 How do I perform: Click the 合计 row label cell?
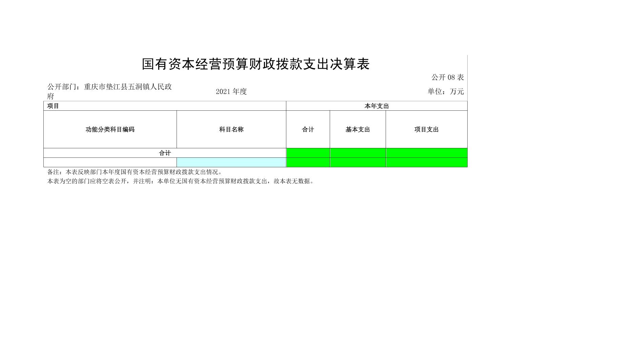coord(165,153)
